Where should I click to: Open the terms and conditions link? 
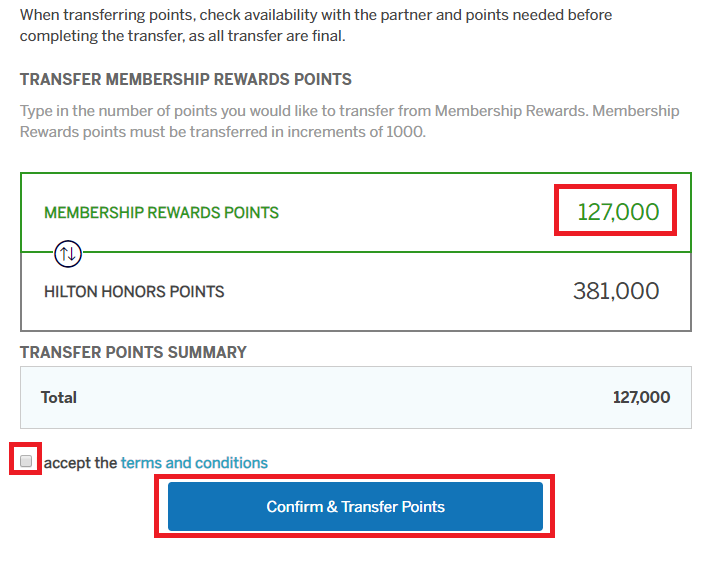coord(194,463)
